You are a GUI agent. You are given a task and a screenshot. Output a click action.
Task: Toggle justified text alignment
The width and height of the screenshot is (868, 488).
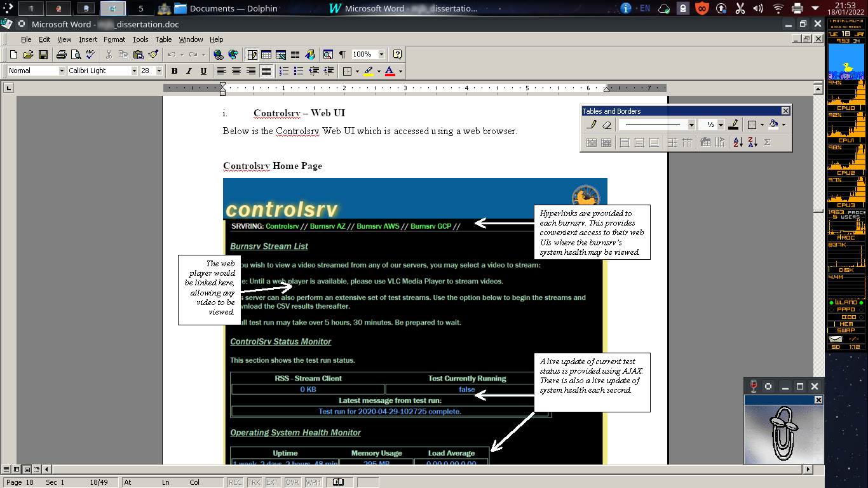coord(266,71)
